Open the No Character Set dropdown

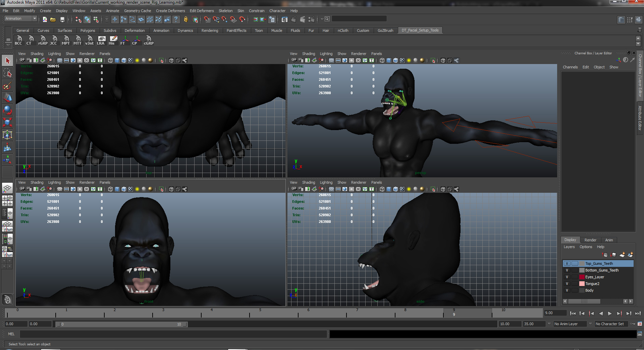(611, 324)
